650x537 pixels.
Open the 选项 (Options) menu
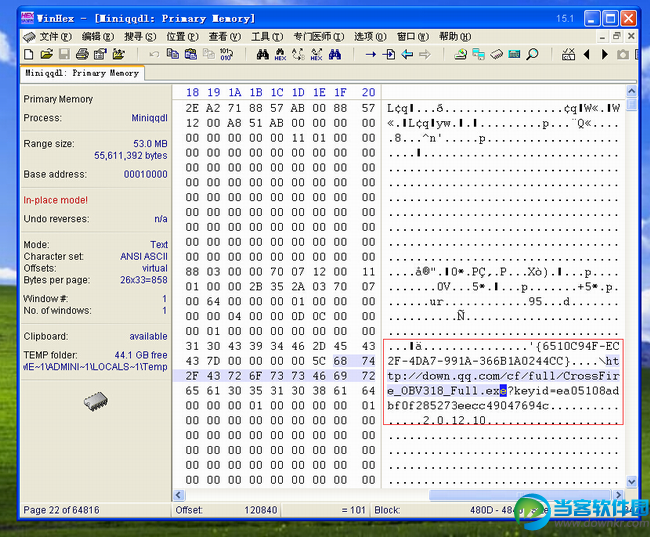tap(369, 37)
